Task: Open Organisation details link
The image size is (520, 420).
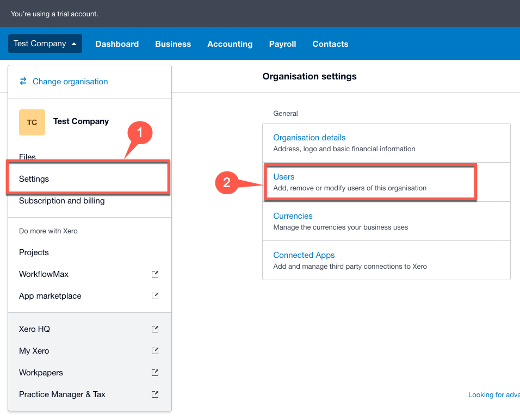Action: click(309, 137)
